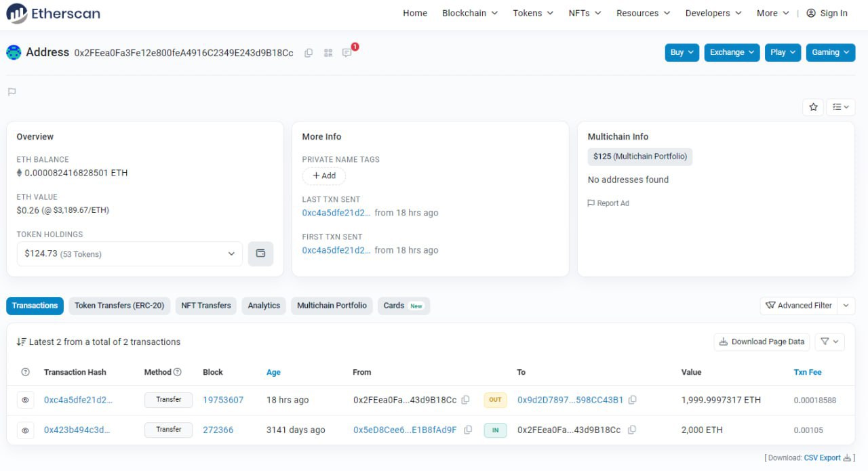
Task: Click the star icon to add to watchlist
Action: [x=813, y=107]
